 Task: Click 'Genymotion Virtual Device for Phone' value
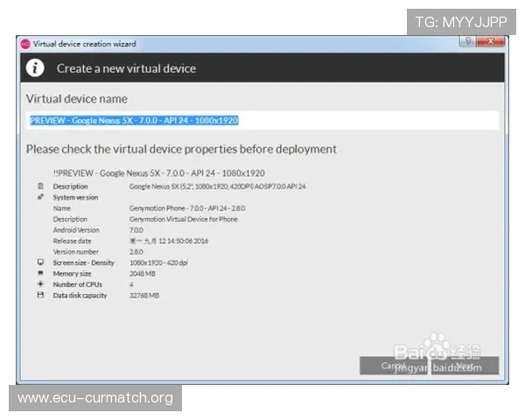[184, 219]
